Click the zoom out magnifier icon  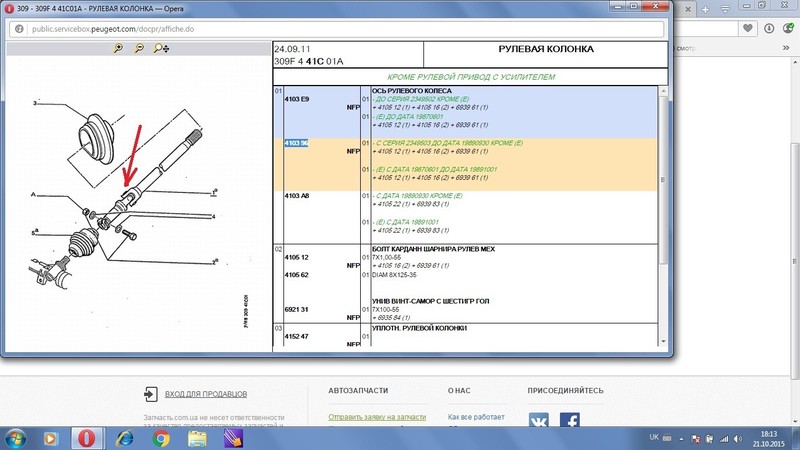(x=138, y=48)
